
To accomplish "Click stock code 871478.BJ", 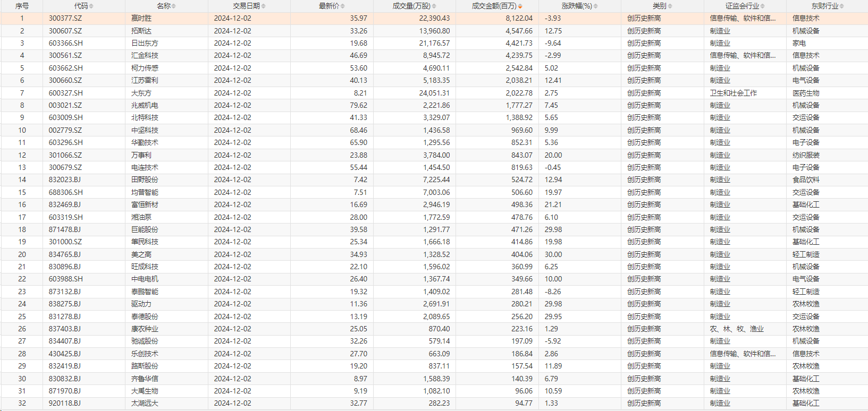I will 65,229.
